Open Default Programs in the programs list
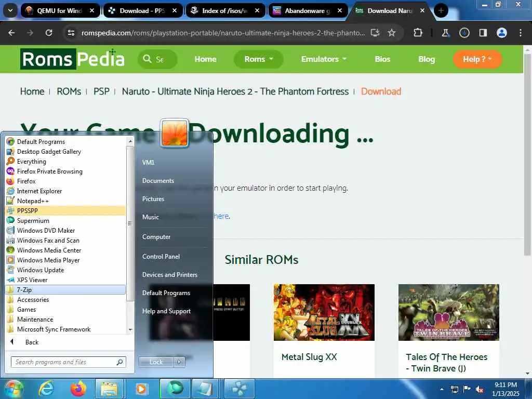This screenshot has height=399, width=532. coord(65,142)
